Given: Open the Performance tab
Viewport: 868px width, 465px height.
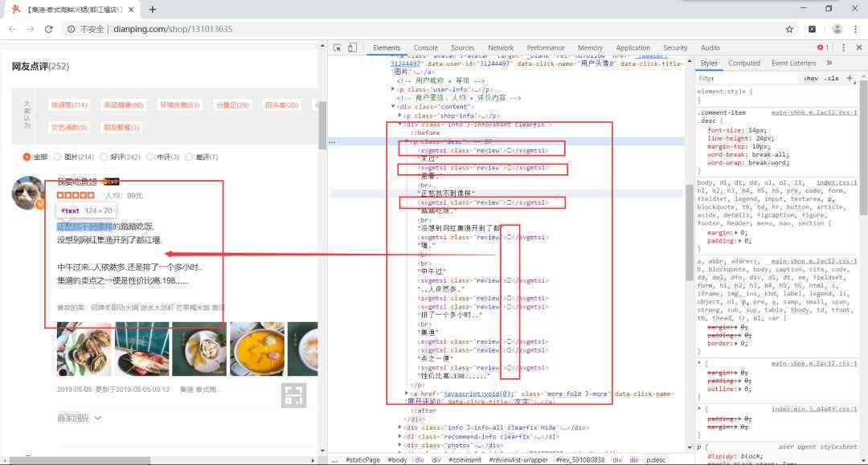Looking at the screenshot, I should pos(545,48).
